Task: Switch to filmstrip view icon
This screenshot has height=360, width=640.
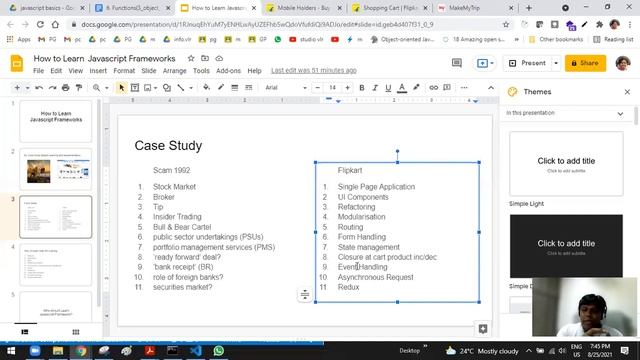Action: coord(24,332)
